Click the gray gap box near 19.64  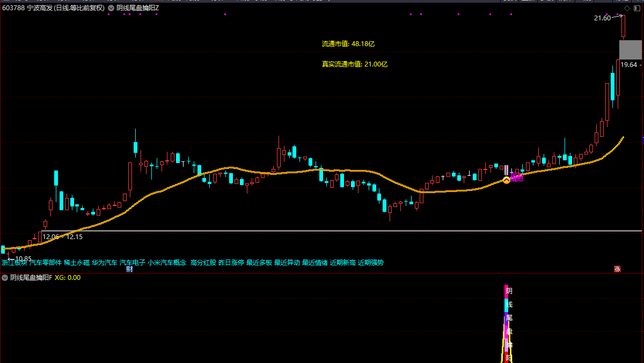pyautogui.click(x=630, y=50)
